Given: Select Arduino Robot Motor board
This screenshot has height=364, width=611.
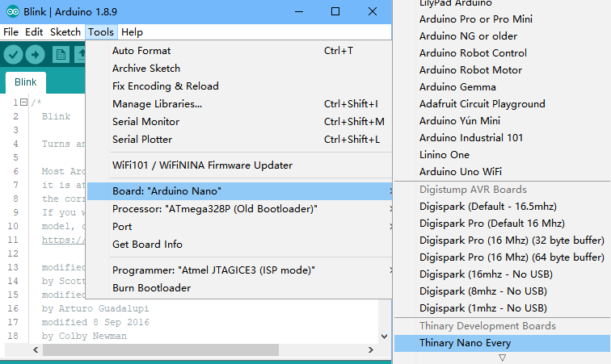Looking at the screenshot, I should (x=502, y=70).
